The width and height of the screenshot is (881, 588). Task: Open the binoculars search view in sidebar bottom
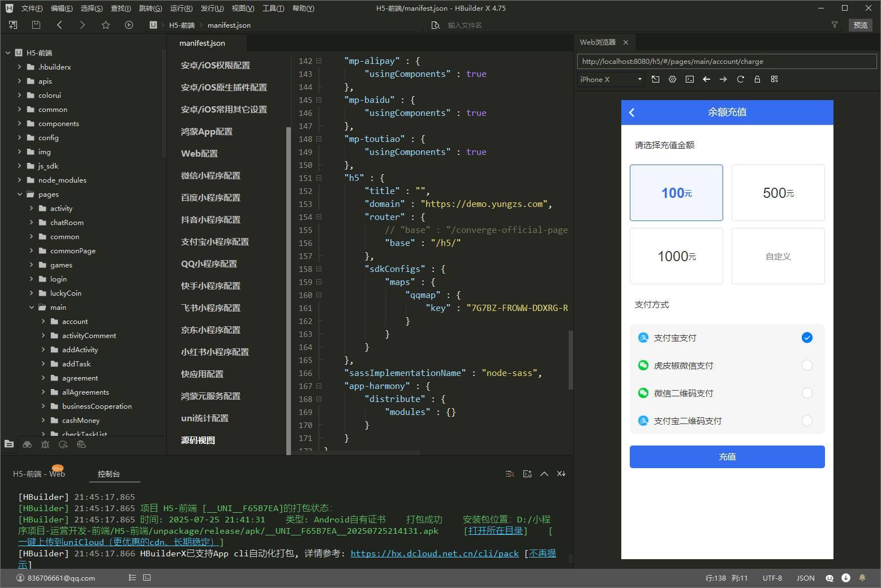27,444
